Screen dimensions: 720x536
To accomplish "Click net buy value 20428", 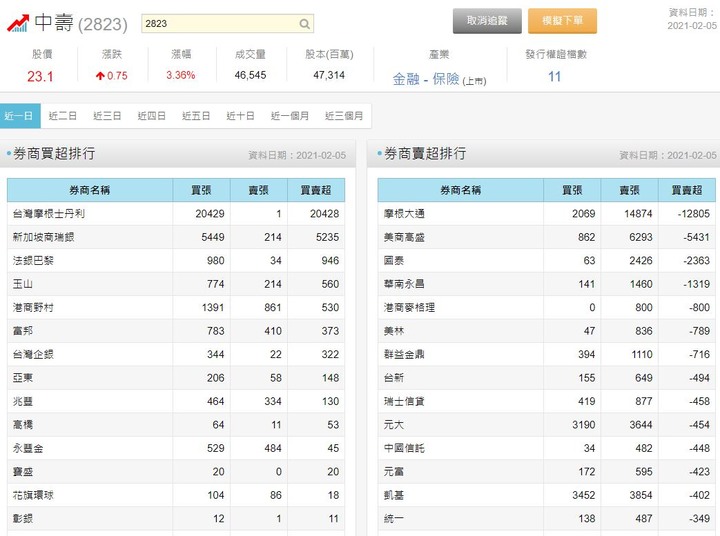I will tap(324, 214).
